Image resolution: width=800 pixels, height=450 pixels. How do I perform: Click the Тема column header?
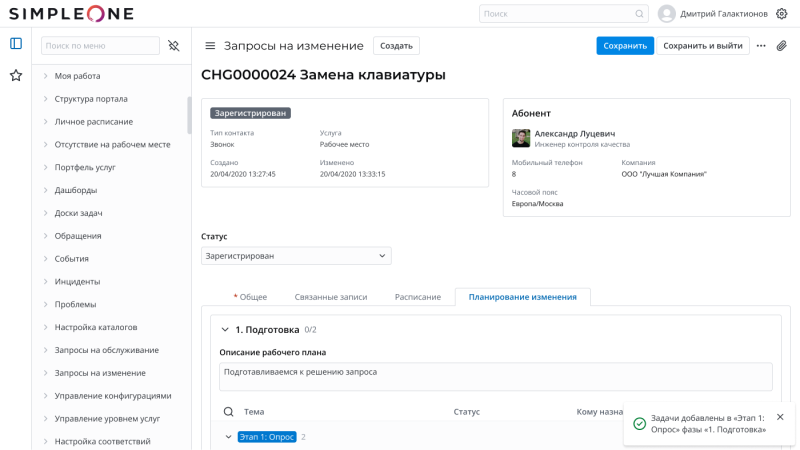(x=254, y=412)
